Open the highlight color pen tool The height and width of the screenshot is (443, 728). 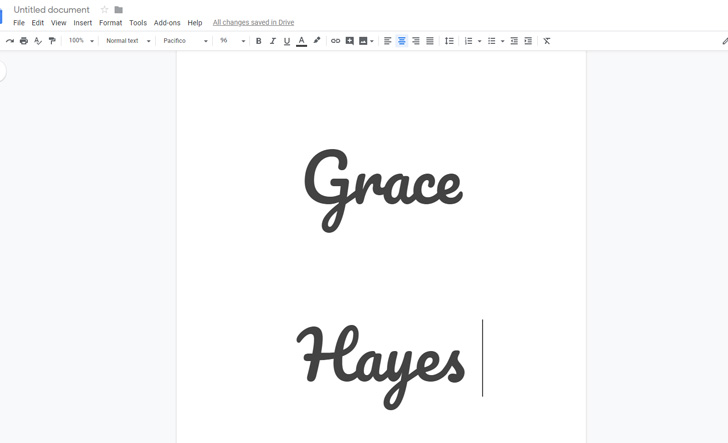pos(317,40)
